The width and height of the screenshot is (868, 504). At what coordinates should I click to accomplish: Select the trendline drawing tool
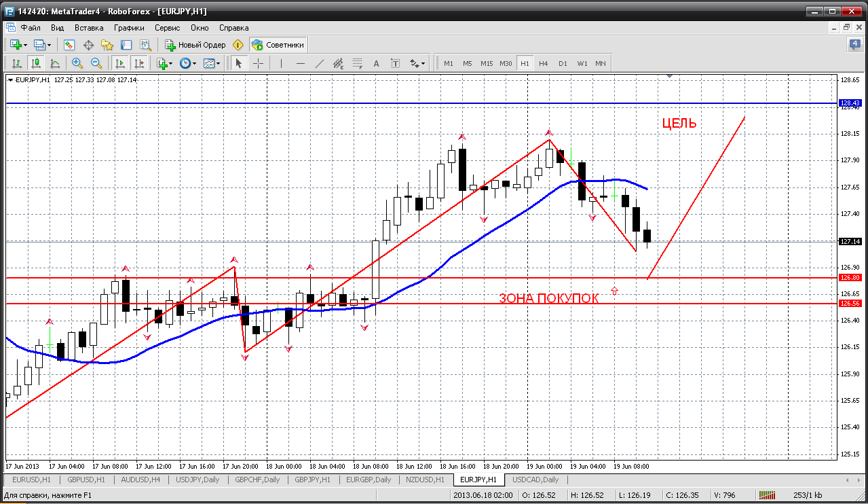[x=320, y=63]
